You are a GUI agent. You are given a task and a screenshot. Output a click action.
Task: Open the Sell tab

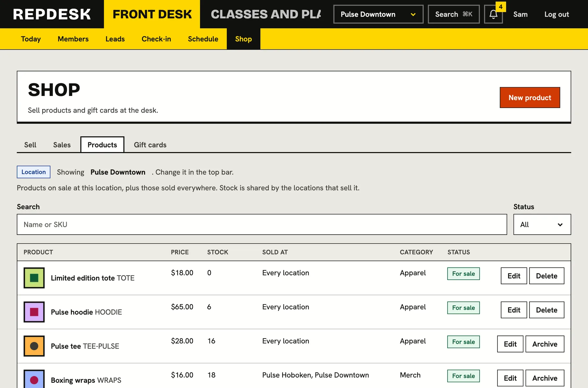pyautogui.click(x=30, y=145)
